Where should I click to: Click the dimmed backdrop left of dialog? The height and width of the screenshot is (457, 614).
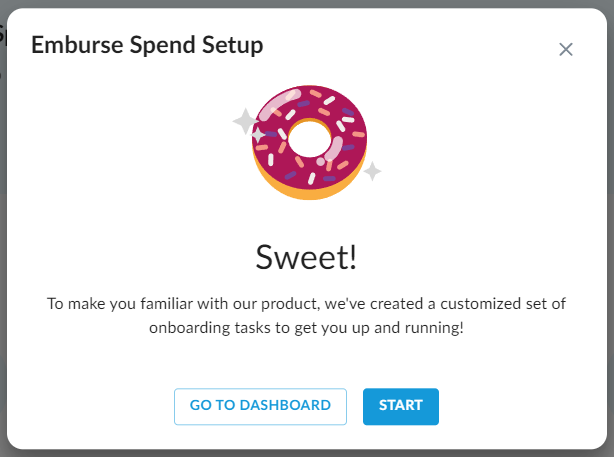[3, 250]
